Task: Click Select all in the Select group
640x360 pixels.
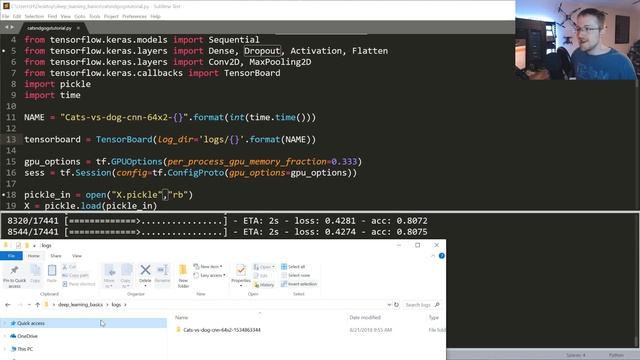Action: (293, 267)
